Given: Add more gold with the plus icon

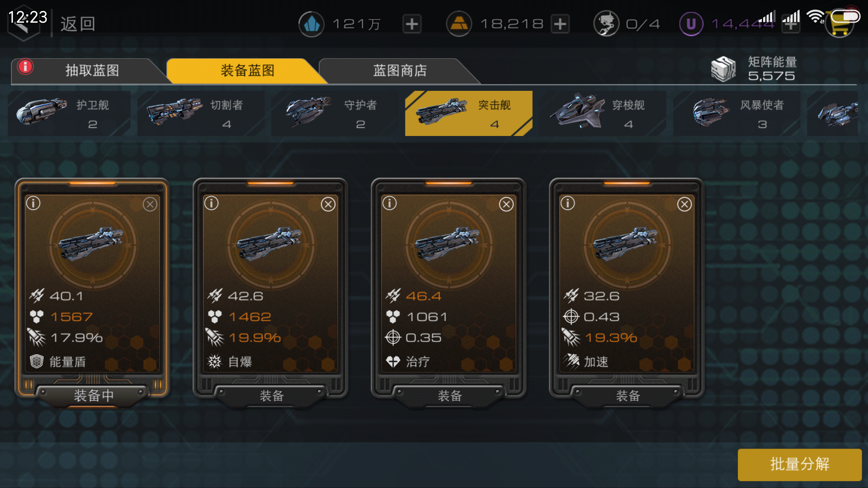Looking at the screenshot, I should tap(560, 24).
